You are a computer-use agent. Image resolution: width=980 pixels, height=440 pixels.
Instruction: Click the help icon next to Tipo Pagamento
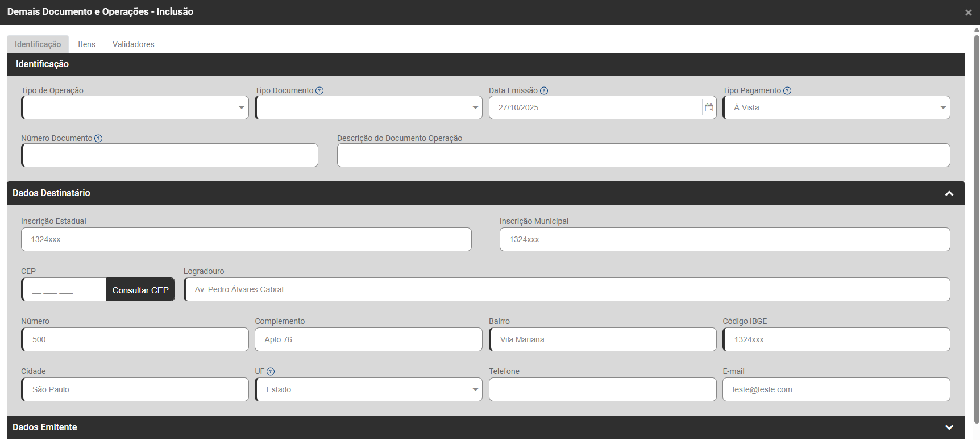(x=787, y=91)
